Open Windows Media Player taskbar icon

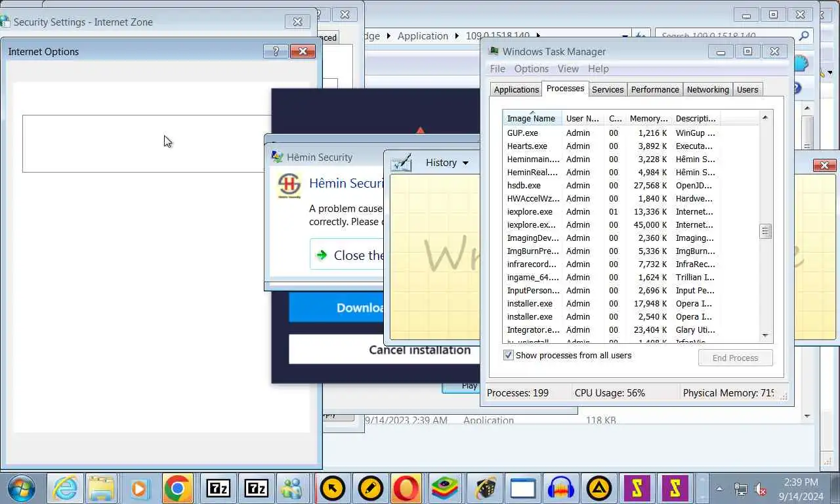pyautogui.click(x=139, y=488)
